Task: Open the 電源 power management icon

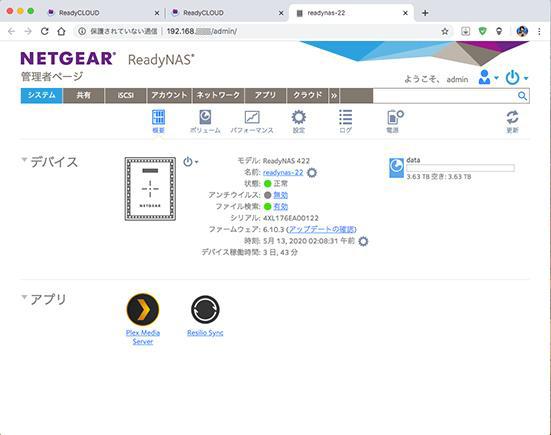Action: pyautogui.click(x=395, y=121)
